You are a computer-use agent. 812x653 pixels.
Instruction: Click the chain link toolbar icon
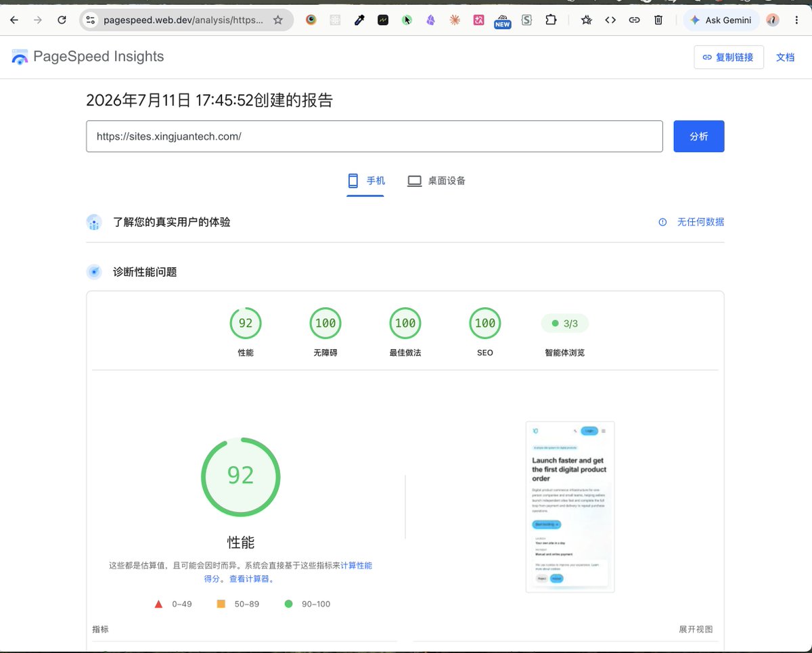[x=634, y=20]
